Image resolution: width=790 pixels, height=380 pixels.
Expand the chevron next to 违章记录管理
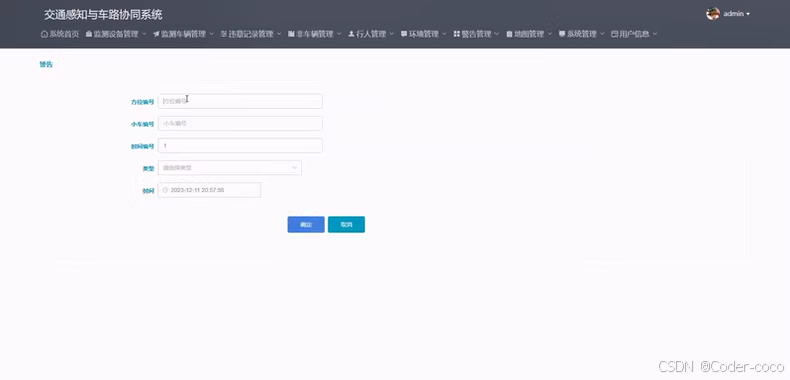279,34
